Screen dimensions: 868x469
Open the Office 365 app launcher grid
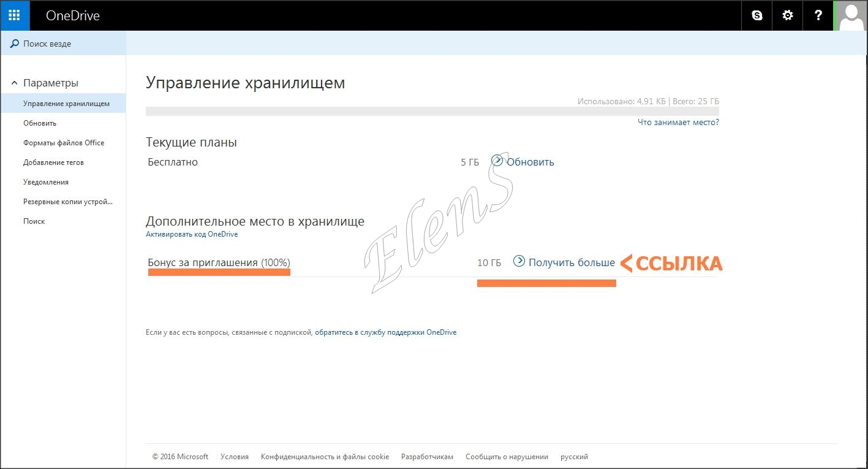click(15, 15)
